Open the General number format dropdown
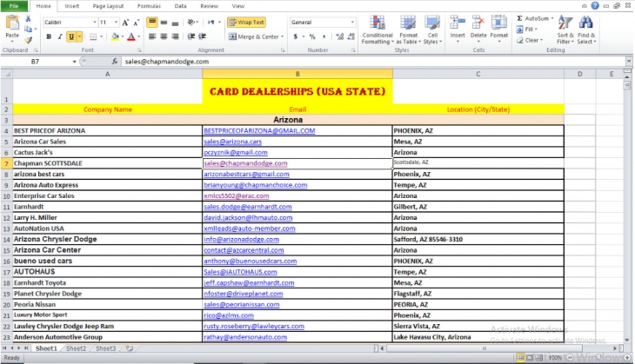 [352, 23]
